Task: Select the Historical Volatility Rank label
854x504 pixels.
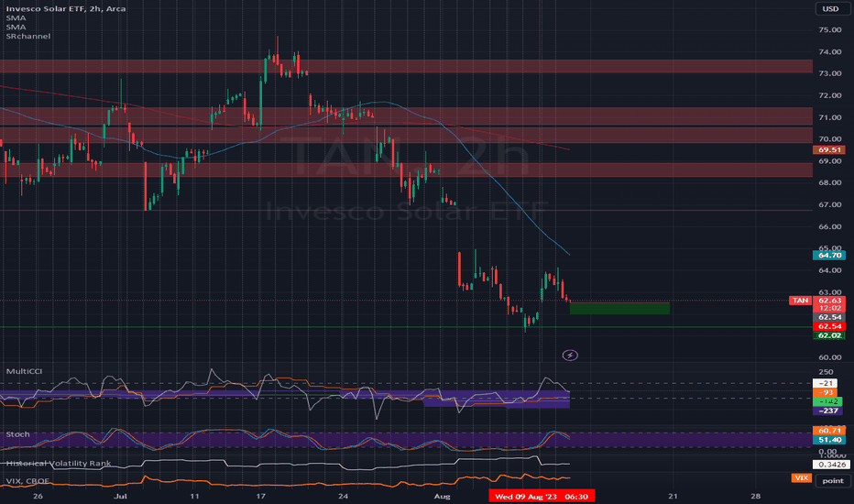Action: (x=59, y=463)
